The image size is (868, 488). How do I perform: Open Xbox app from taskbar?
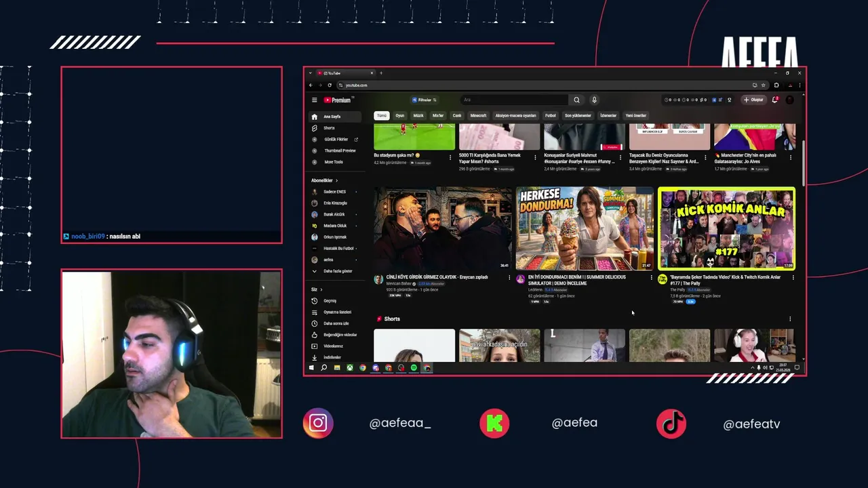pos(350,368)
